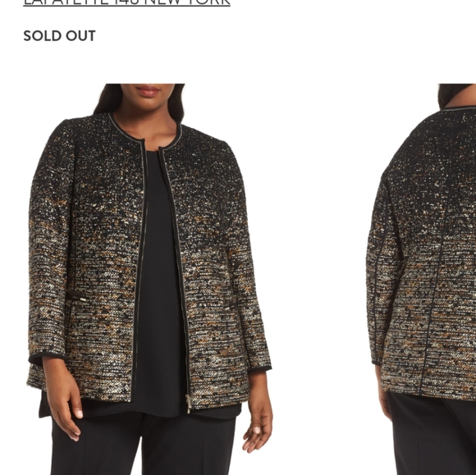Click the sleeve cuff in the back-view photo

(x=377, y=363)
